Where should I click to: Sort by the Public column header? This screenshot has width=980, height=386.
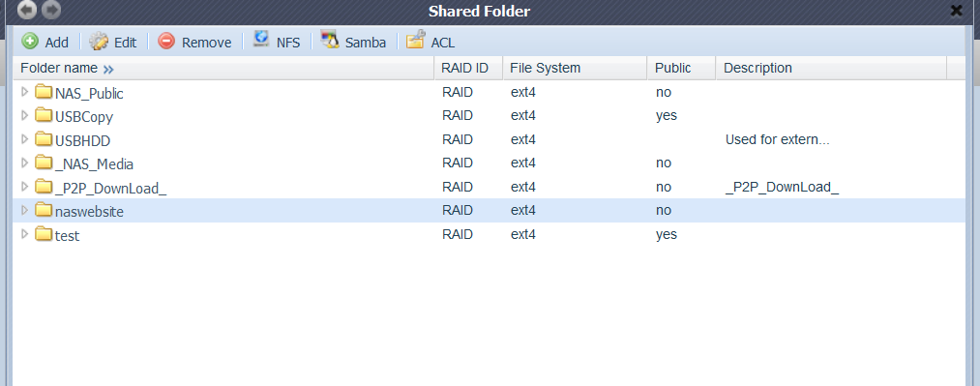681,68
